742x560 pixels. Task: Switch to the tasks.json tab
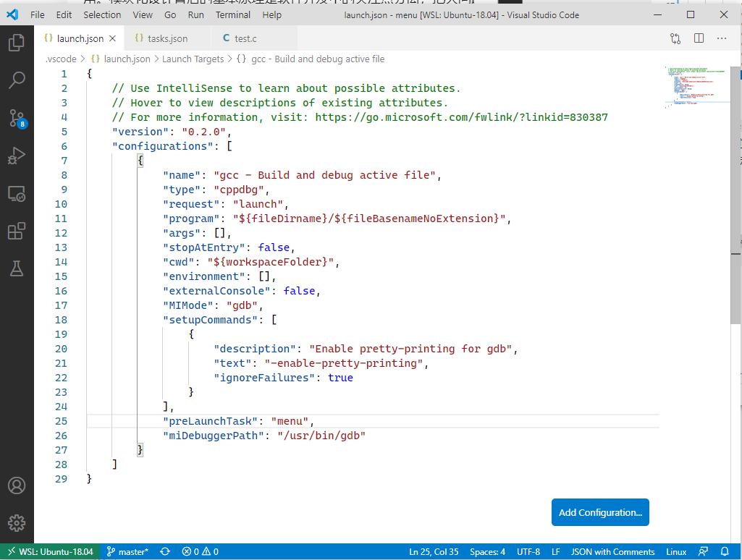click(x=167, y=38)
